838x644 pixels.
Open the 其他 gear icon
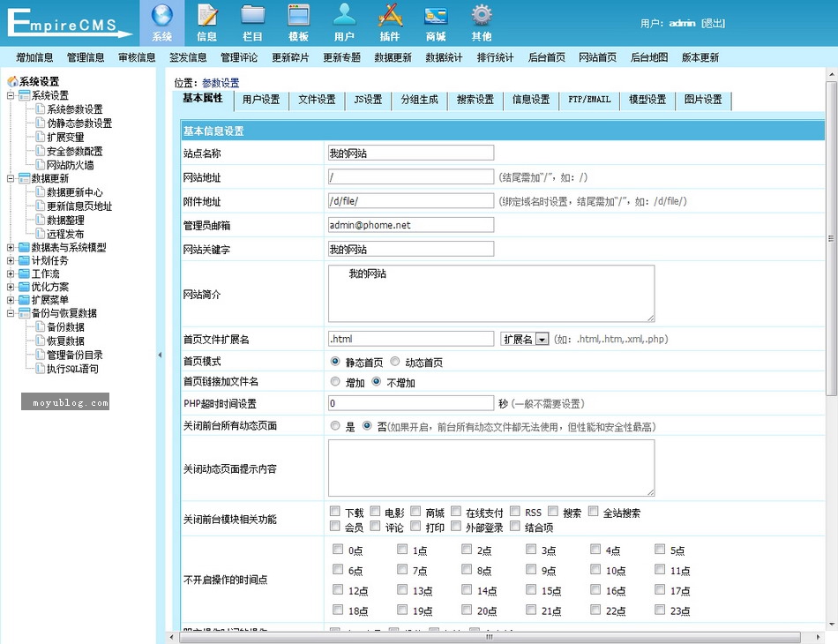[482, 16]
